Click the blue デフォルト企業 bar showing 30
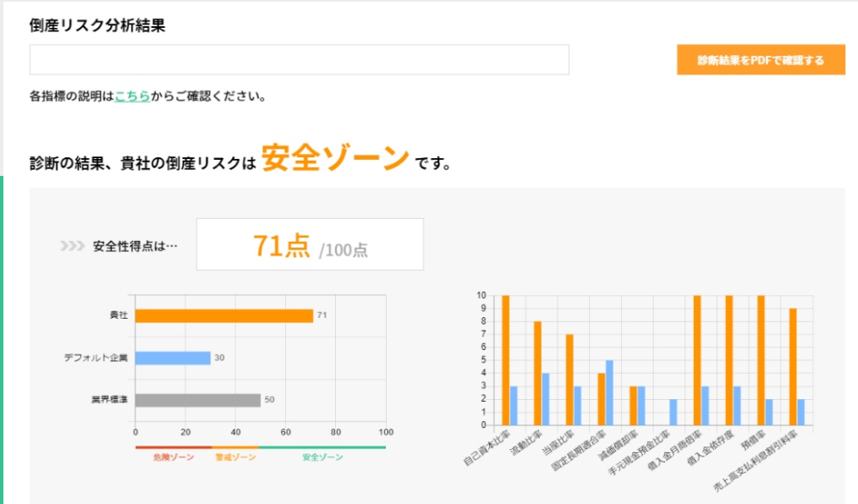Screen dimensions: 858x504 coord(173,358)
